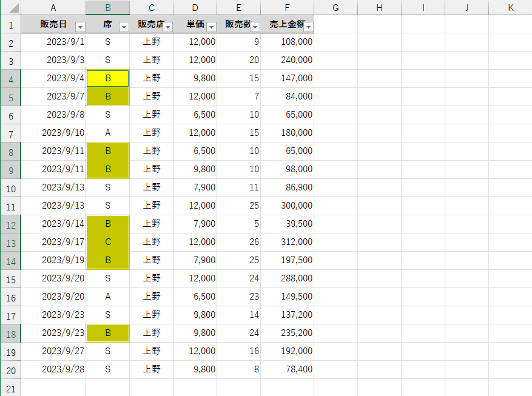Click seat cell A in row 7
Screen dimensions: 532x396
(107, 133)
